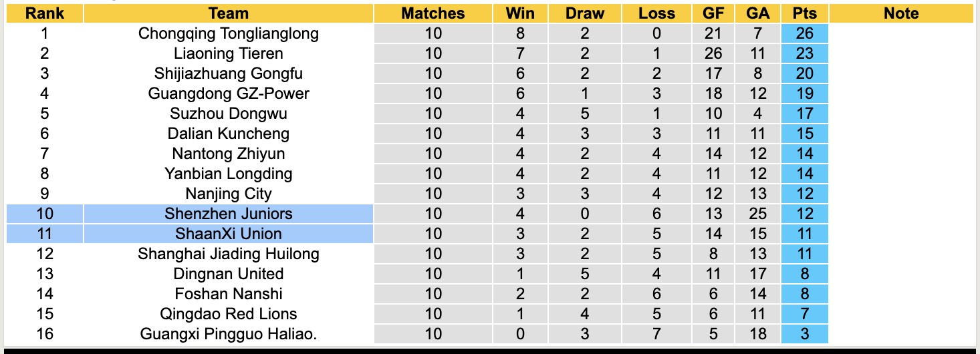This screenshot has height=354, width=980.
Task: Select the GA column header
Action: [x=759, y=13]
